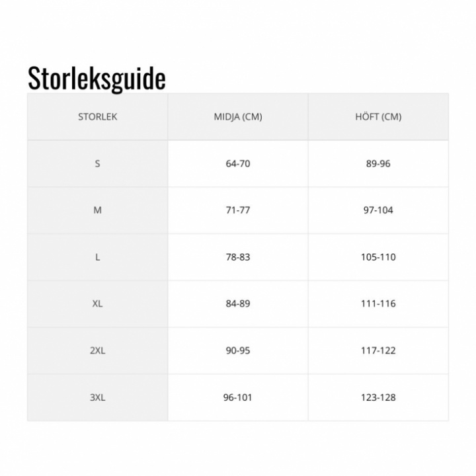
Task: Select the STORLEK column header
Action: click(97, 117)
